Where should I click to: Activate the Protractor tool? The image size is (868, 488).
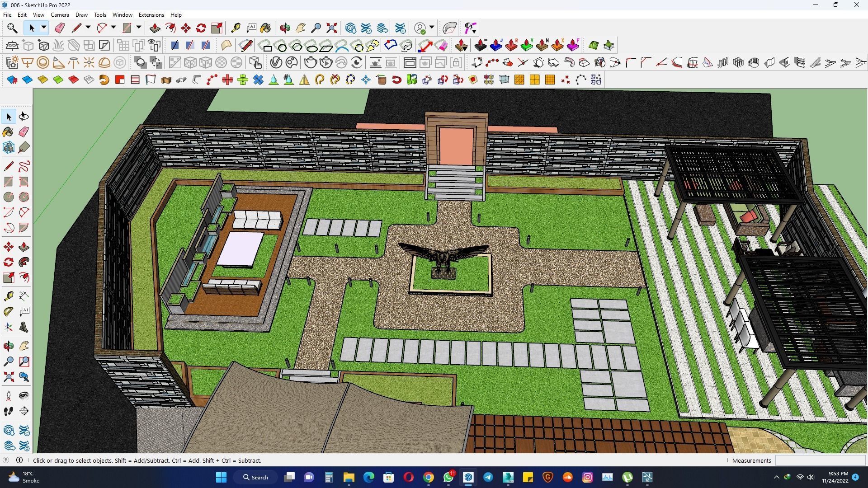point(8,311)
